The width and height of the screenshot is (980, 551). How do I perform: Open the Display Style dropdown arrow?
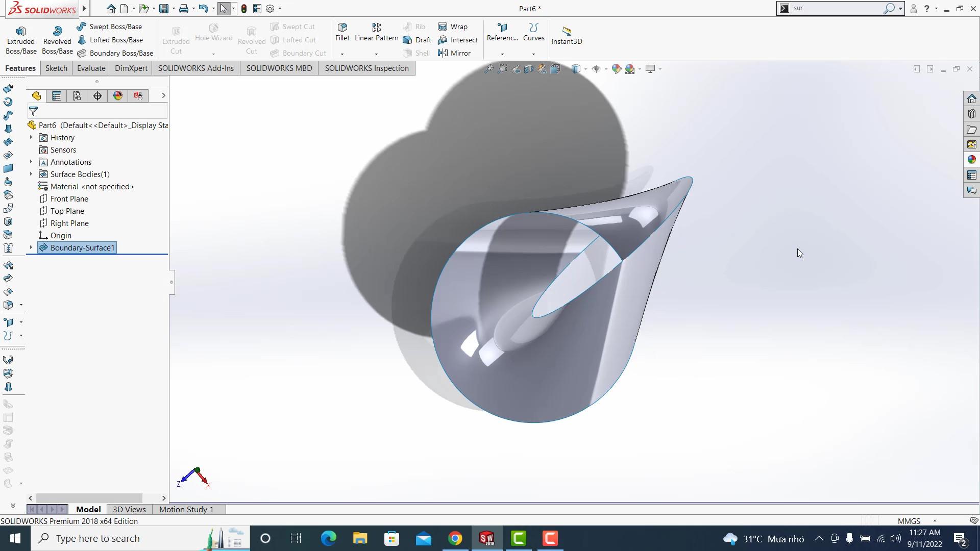(585, 69)
